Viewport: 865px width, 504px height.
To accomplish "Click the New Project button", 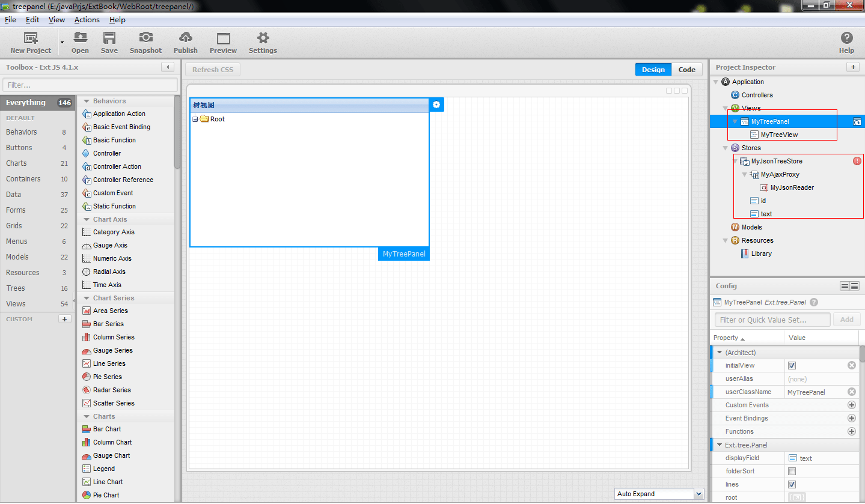I will pos(30,41).
